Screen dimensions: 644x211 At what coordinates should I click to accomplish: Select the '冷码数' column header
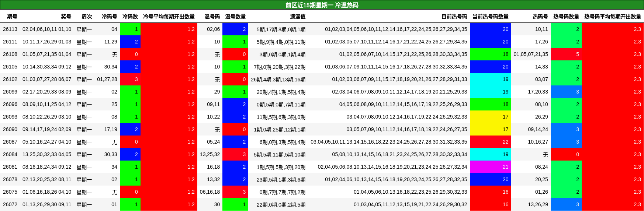click(x=130, y=17)
